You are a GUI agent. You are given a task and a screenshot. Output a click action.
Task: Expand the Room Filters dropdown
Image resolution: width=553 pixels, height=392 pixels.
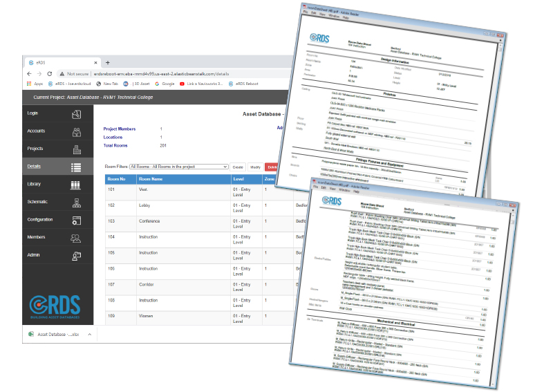point(179,167)
